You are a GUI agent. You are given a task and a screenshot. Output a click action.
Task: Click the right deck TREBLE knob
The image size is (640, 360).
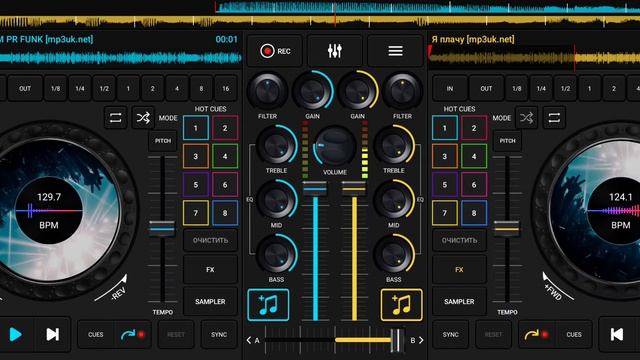[x=393, y=145]
